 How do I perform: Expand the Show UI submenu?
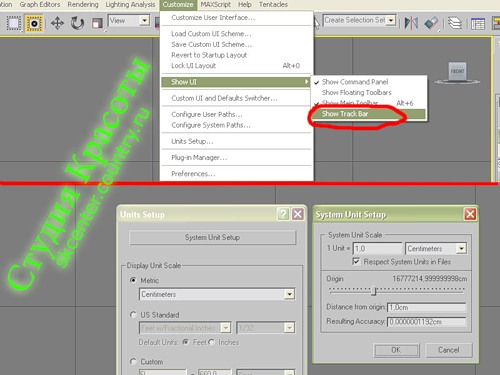tap(235, 82)
